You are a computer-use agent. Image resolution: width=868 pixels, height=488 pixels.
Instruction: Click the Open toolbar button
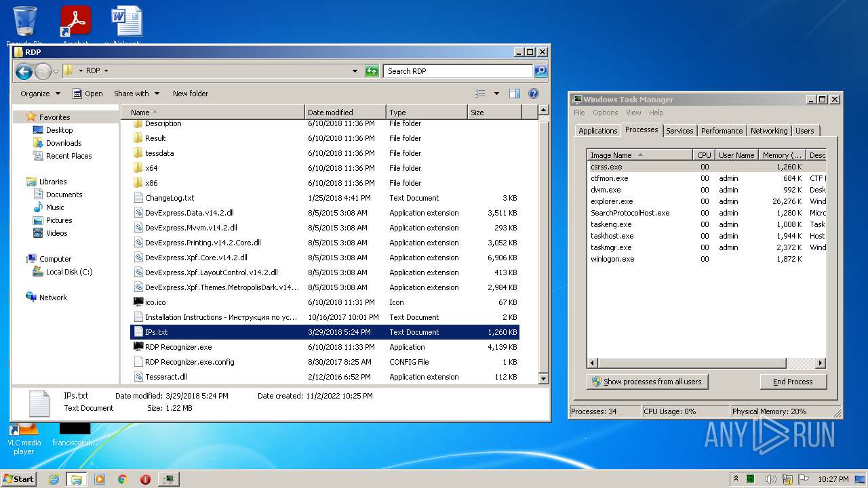[87, 94]
